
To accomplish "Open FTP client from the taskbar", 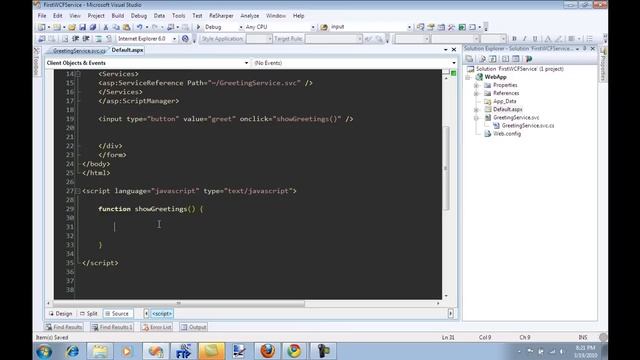I will point(184,351).
